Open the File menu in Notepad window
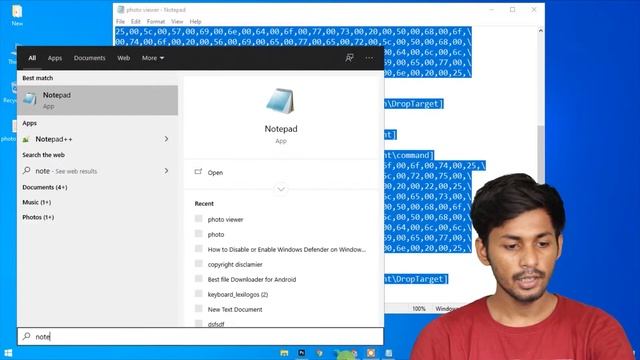The height and width of the screenshot is (360, 640). point(120,21)
